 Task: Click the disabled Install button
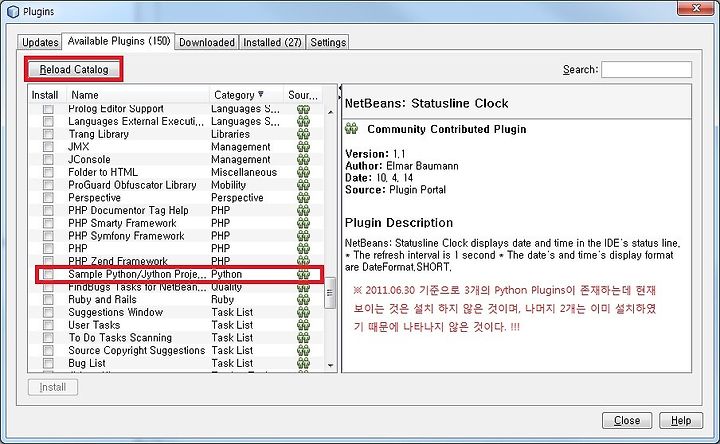(53, 387)
